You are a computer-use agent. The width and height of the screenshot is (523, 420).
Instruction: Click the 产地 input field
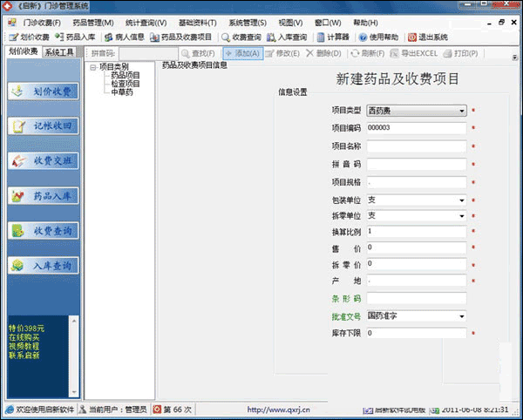[417, 281]
